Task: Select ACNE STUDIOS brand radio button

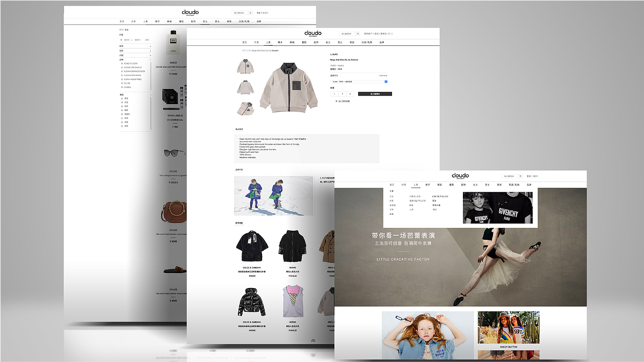Action: [x=122, y=63]
